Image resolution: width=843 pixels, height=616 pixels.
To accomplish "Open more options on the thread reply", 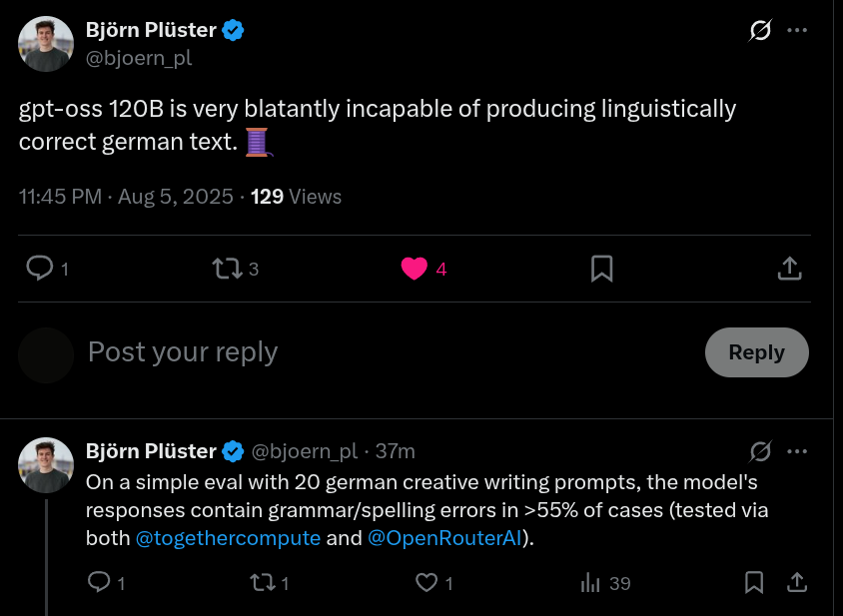I will (797, 451).
